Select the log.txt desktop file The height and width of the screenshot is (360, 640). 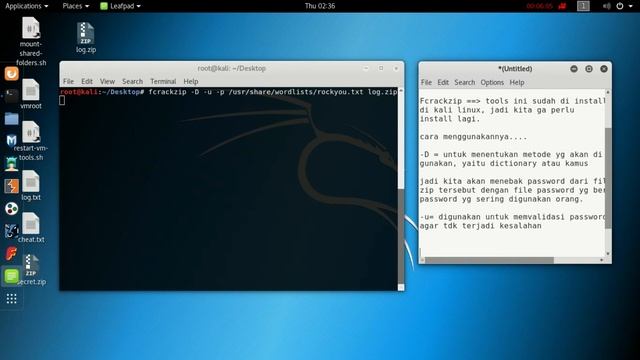pyautogui.click(x=31, y=186)
